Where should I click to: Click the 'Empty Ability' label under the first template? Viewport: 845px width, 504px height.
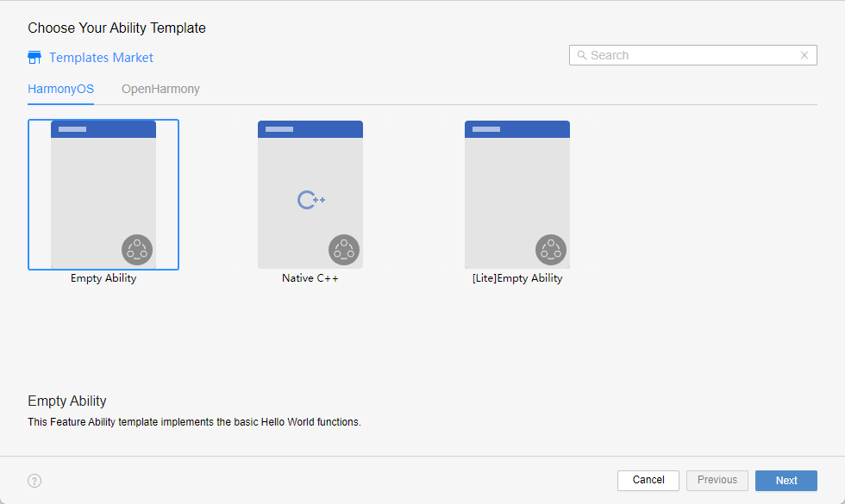pyautogui.click(x=103, y=278)
